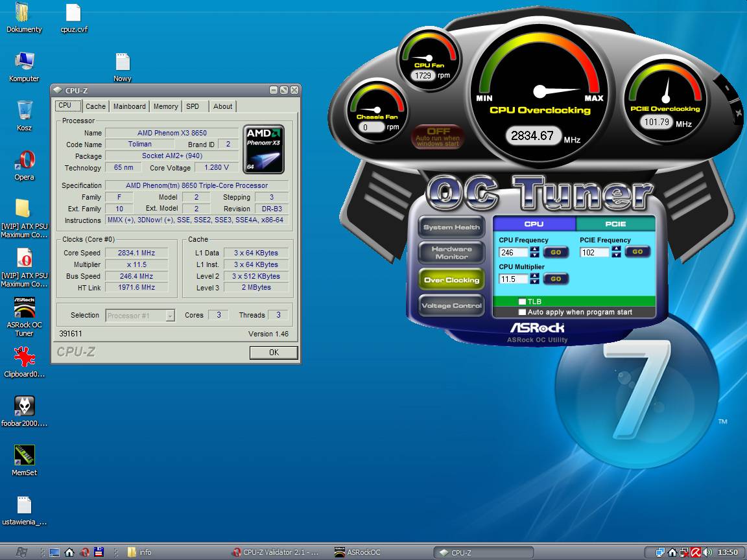Open the Dokumenty desktop folder icon

[23, 12]
